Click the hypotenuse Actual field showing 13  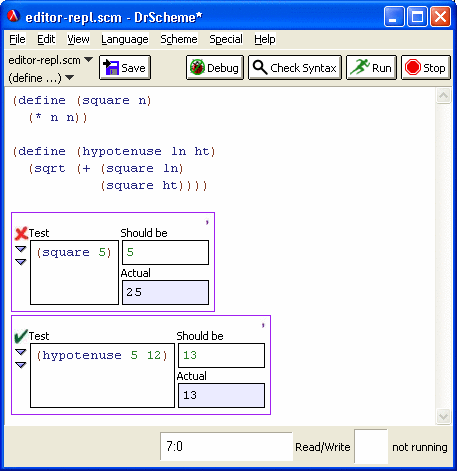(x=221, y=395)
